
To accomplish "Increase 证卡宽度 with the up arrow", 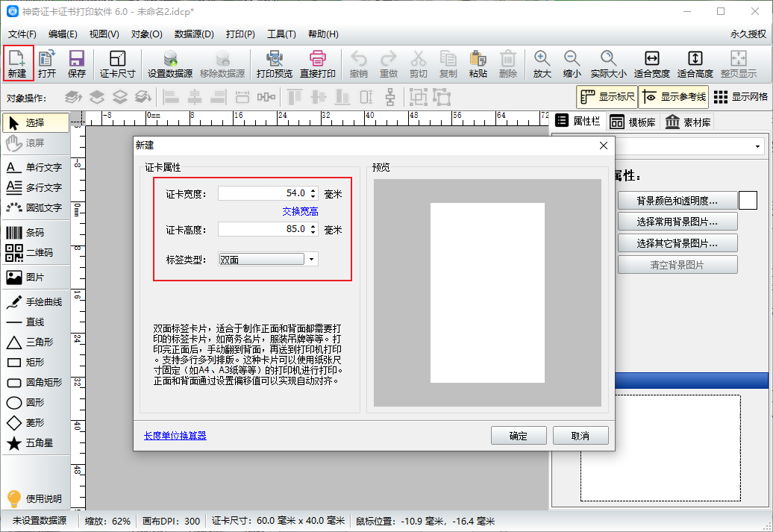I will coord(313,190).
